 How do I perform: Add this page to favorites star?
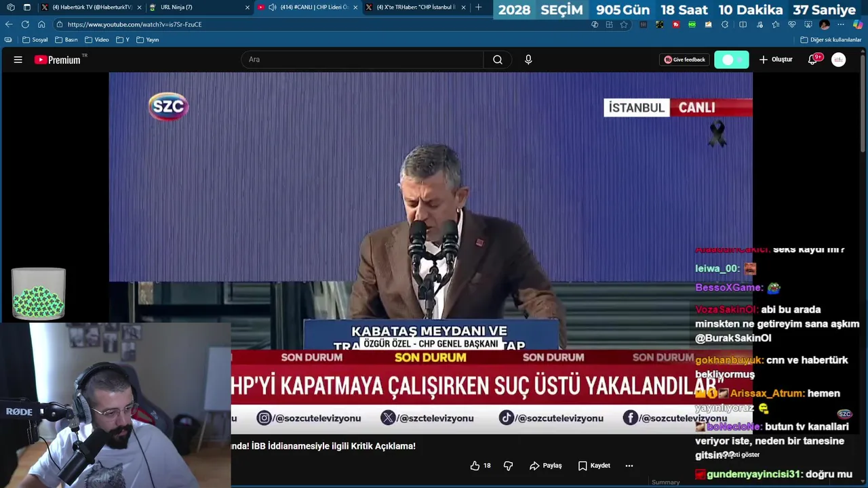(624, 24)
